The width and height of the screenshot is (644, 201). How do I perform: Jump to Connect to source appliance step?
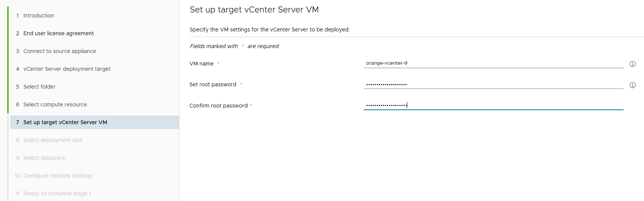(60, 51)
